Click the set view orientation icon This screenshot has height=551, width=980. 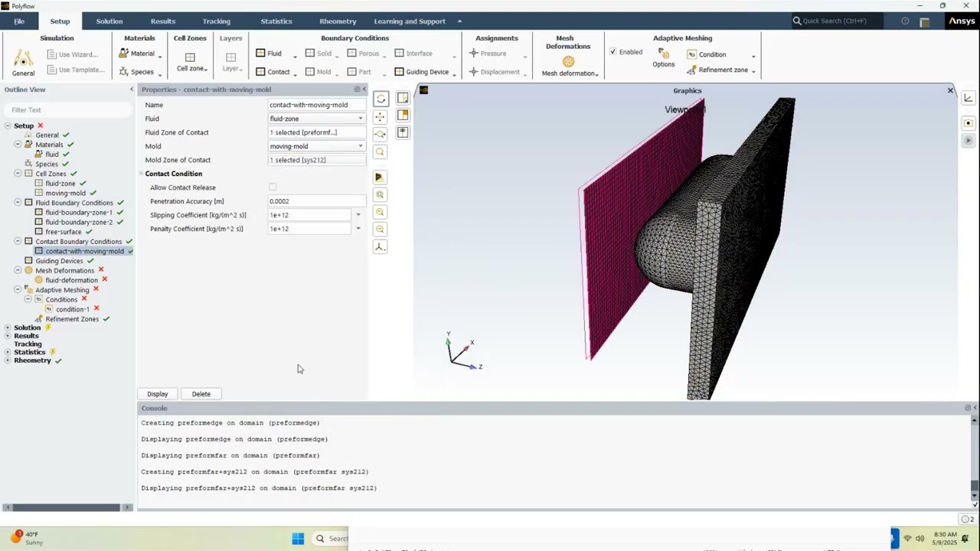[x=379, y=178]
